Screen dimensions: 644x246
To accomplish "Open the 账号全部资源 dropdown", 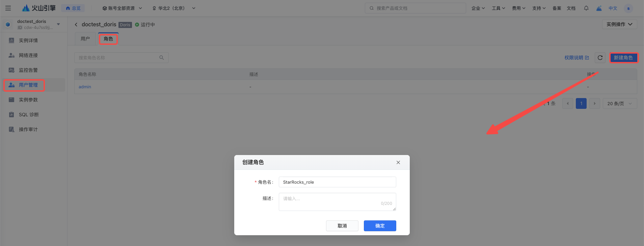I will [122, 8].
